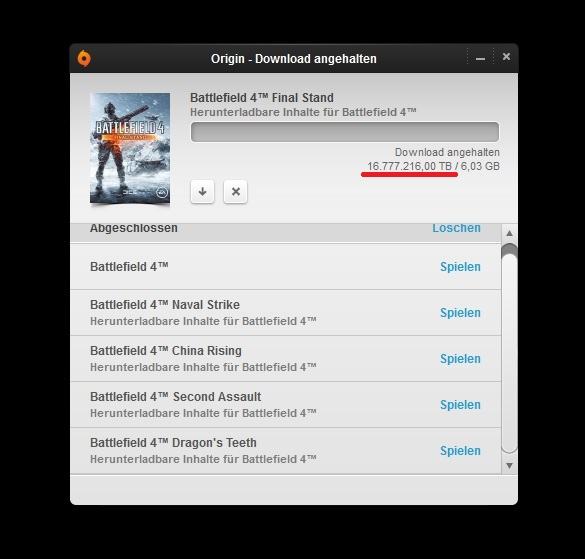Viewport: 585px width, 559px height.
Task: Close the Origin download window
Action: (x=506, y=57)
